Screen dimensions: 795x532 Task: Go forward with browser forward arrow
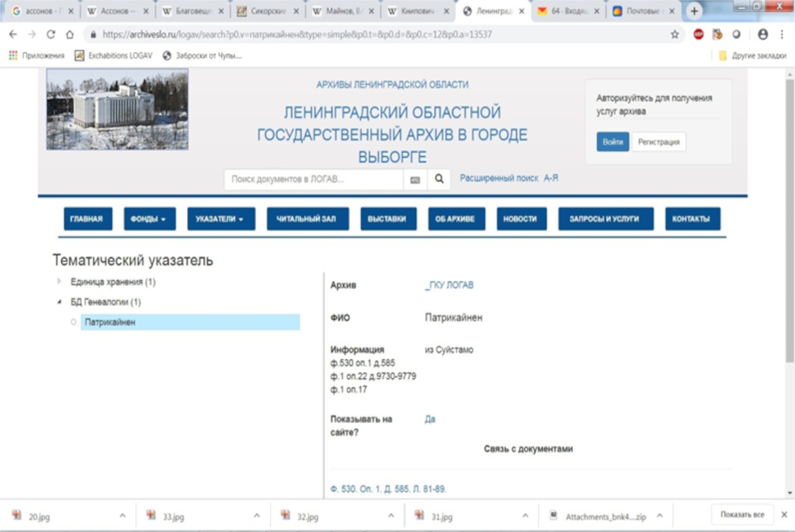coord(32,34)
